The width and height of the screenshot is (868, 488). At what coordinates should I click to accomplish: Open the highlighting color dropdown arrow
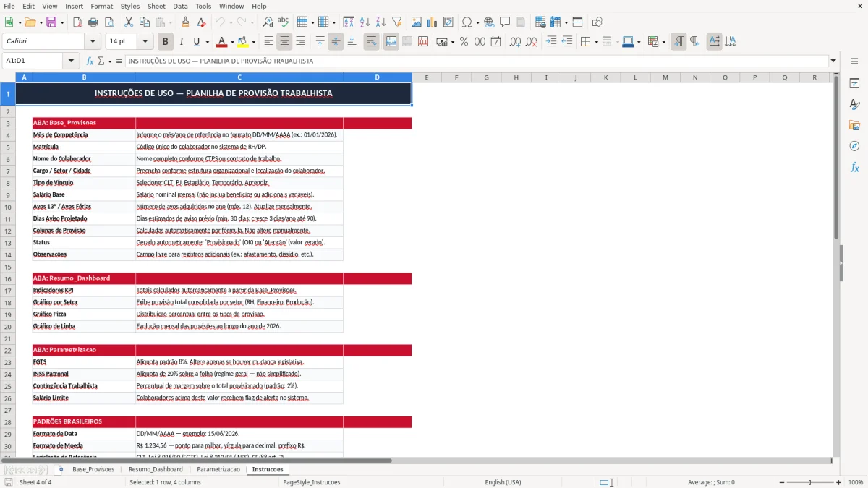click(254, 42)
